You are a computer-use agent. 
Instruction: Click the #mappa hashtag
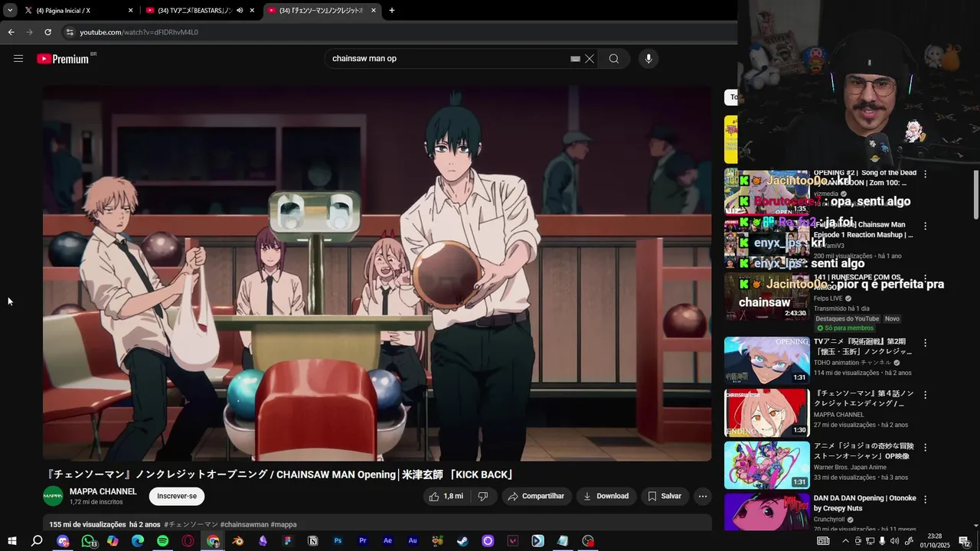283,524
